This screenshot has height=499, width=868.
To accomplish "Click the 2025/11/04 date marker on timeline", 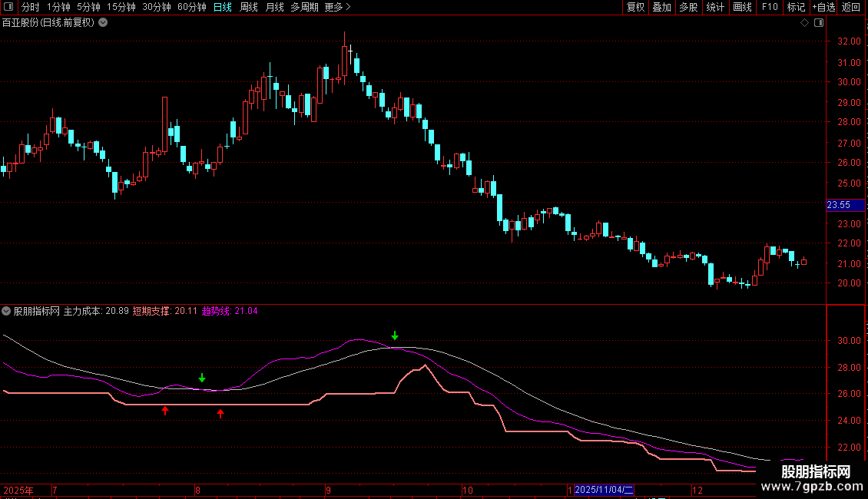I will [604, 490].
